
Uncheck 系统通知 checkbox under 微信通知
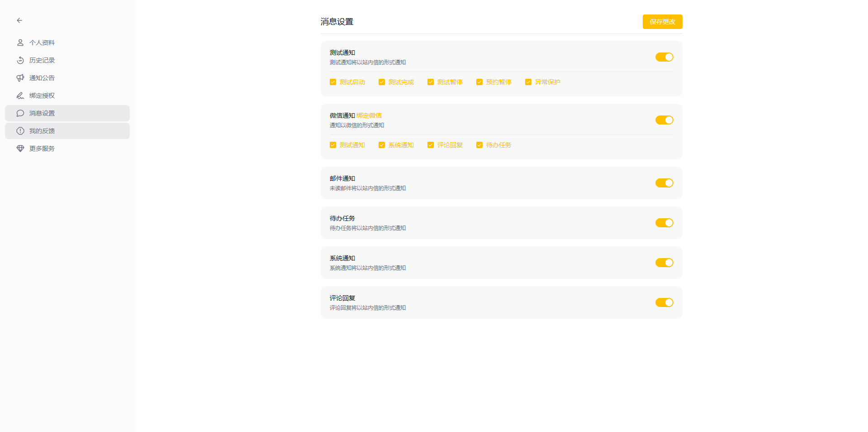coord(382,145)
